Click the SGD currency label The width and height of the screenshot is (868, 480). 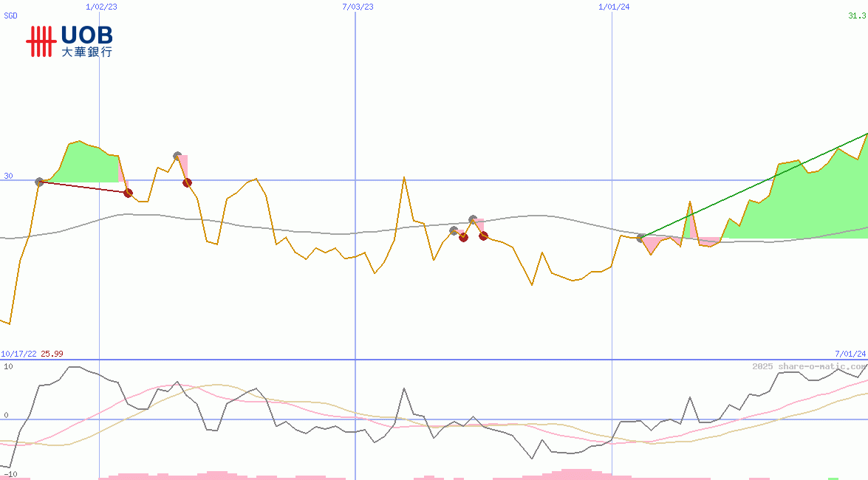[x=11, y=16]
